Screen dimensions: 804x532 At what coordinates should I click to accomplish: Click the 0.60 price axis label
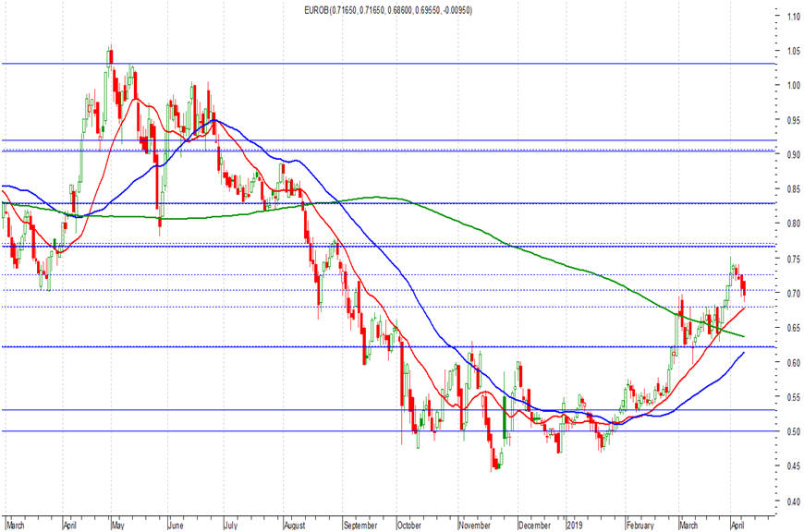pyautogui.click(x=794, y=363)
